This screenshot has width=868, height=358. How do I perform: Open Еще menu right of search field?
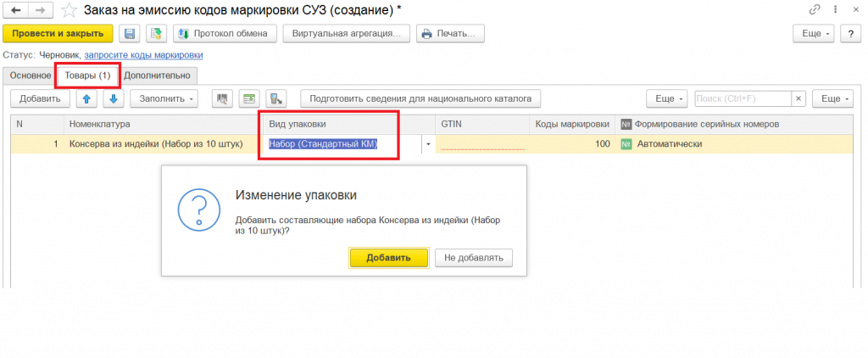pyautogui.click(x=833, y=98)
